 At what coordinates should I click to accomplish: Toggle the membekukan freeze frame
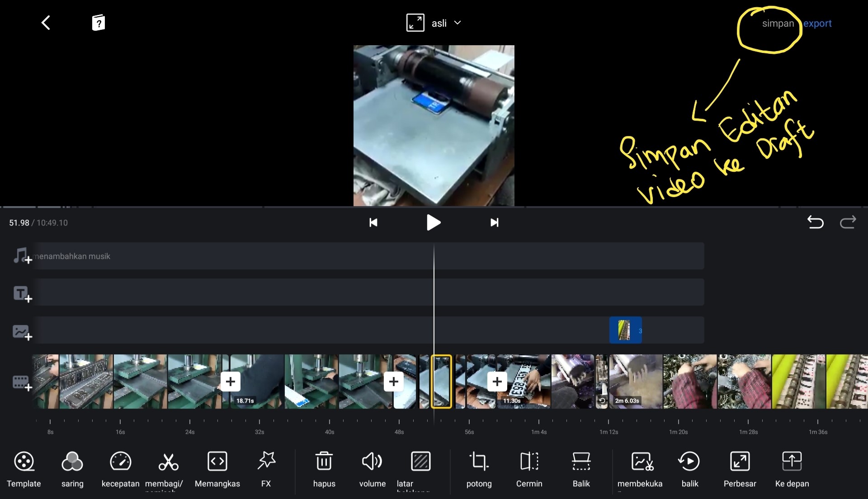coord(640,468)
